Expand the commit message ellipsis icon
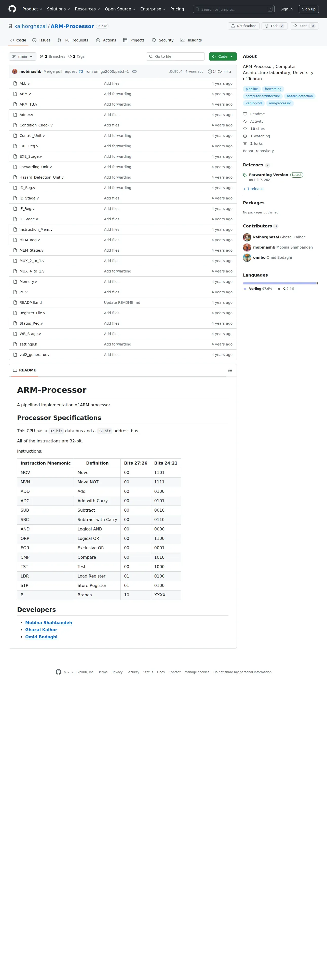Viewport: 327px width, 980px height. (134, 71)
